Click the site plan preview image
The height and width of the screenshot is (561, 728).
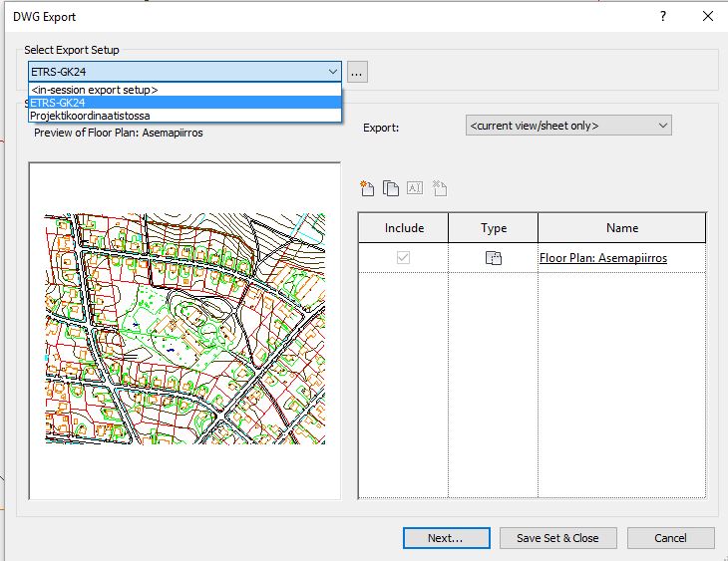point(185,329)
